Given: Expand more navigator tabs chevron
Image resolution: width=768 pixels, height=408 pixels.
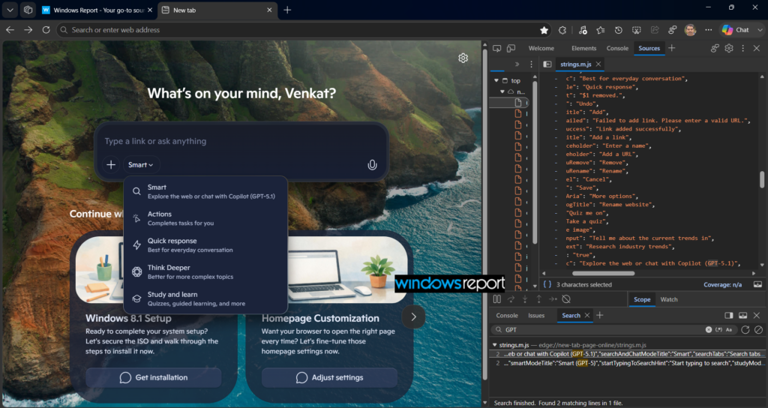Looking at the screenshot, I should 517,64.
